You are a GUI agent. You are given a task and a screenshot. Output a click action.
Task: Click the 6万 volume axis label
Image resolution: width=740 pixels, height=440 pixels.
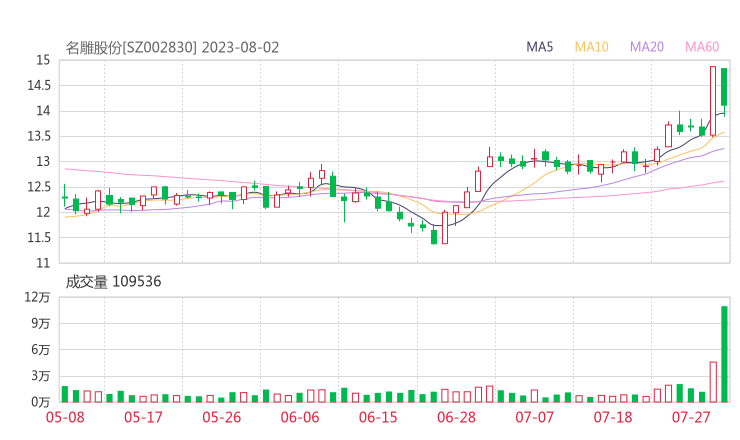coord(41,350)
